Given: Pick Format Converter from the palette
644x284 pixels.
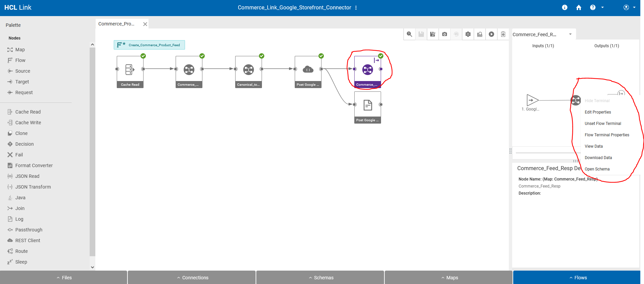Looking at the screenshot, I should [x=30, y=165].
